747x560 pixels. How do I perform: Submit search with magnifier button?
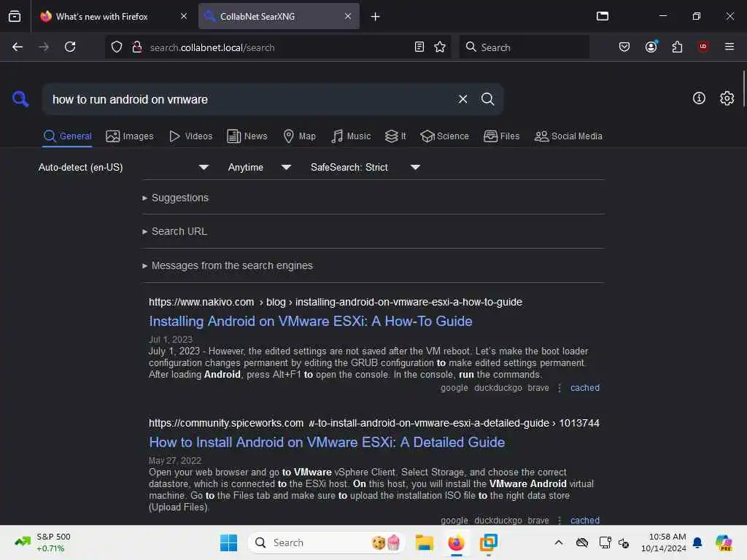(487, 99)
